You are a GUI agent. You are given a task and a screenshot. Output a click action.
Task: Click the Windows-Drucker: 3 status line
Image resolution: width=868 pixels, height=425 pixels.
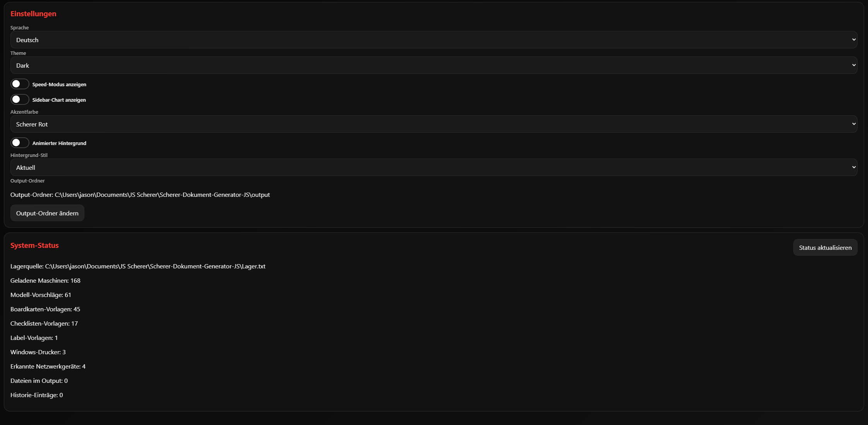click(x=38, y=352)
